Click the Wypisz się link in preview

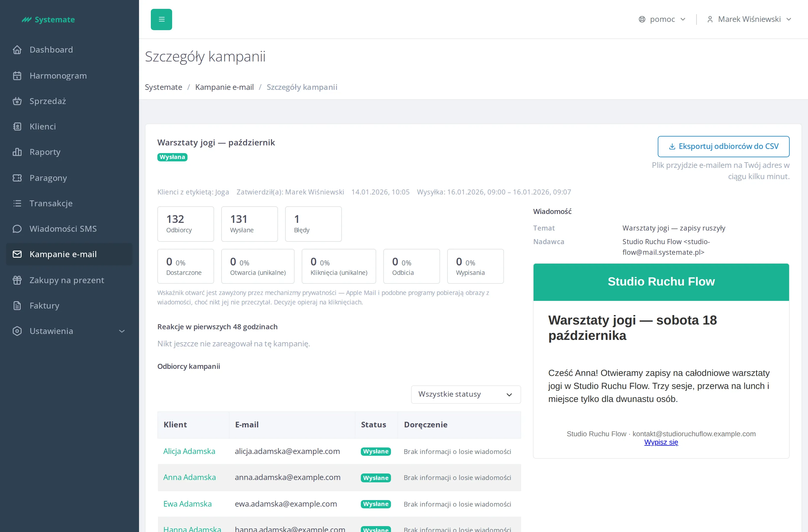661,442
